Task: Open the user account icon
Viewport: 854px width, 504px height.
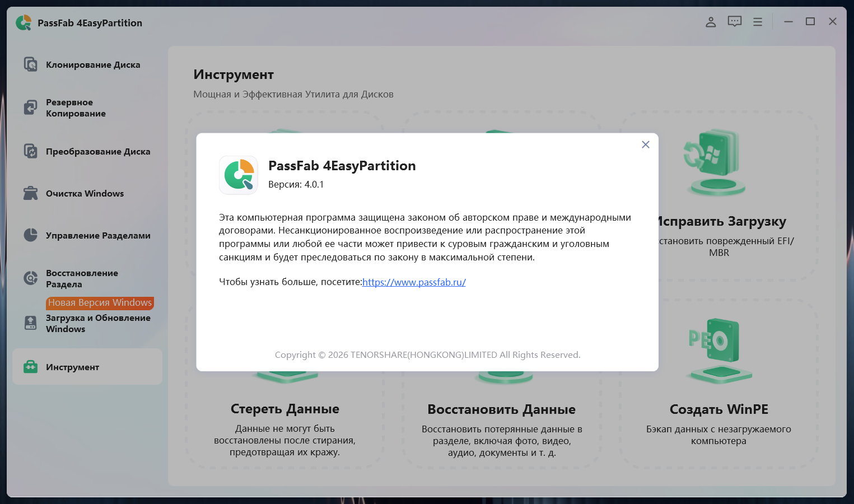Action: point(711,22)
